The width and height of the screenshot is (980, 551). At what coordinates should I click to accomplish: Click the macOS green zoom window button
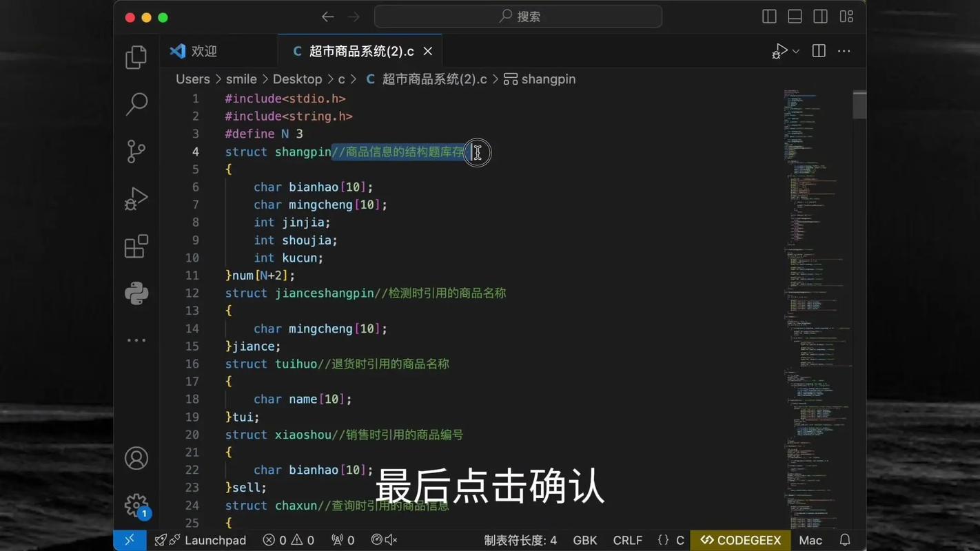163,17
